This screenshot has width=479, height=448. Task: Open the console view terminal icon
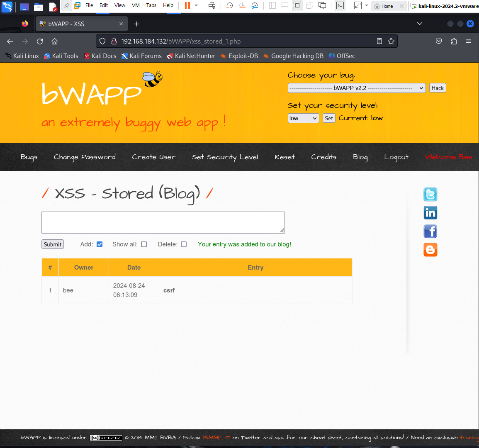(x=340, y=5)
